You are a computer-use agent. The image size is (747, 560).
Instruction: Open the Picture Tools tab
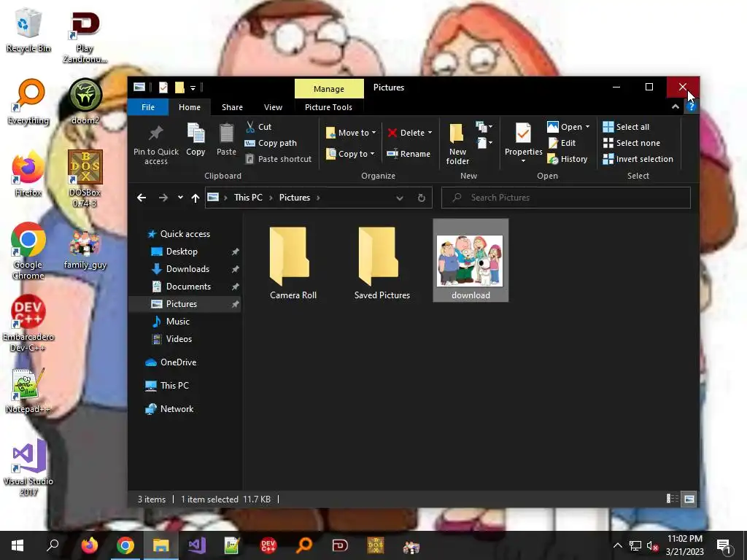[x=328, y=107]
